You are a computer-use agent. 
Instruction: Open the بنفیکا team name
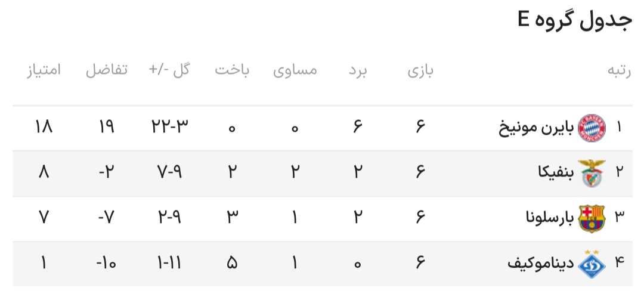click(556, 173)
